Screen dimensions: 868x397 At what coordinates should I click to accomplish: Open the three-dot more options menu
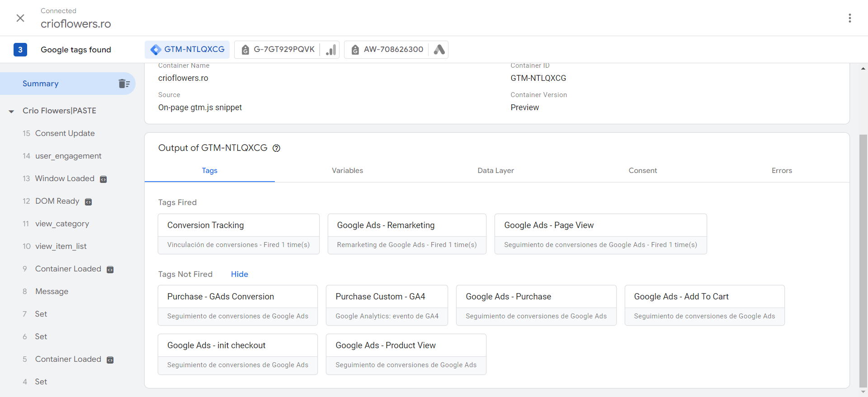849,18
